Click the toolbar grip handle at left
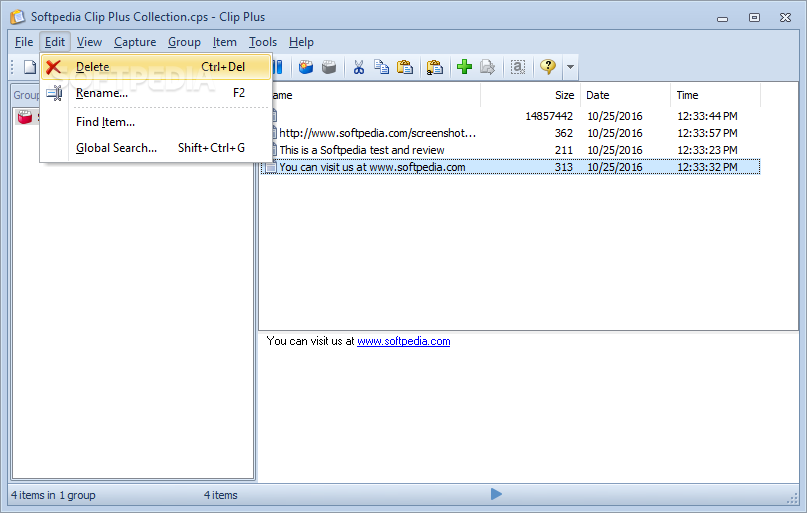This screenshot has width=807, height=513. pos(12,67)
